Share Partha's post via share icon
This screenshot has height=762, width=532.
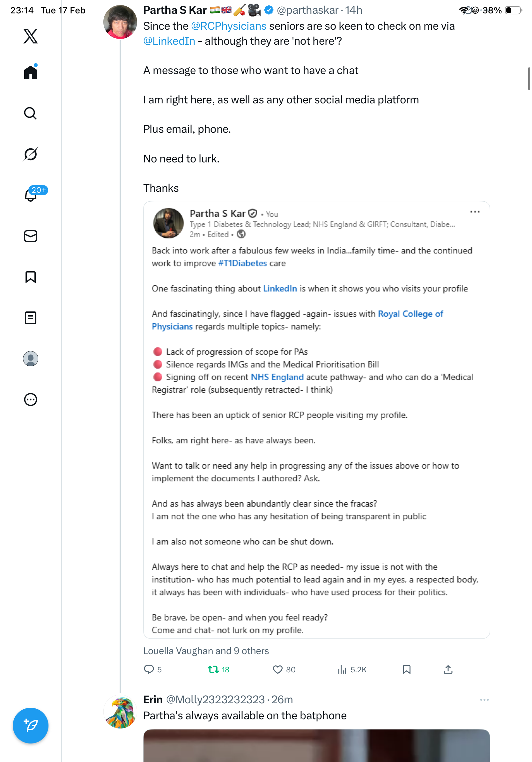448,669
